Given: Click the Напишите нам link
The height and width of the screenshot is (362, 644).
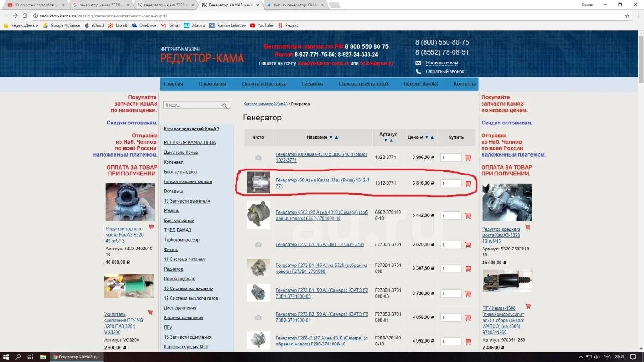Looking at the screenshot, I should (x=442, y=63).
